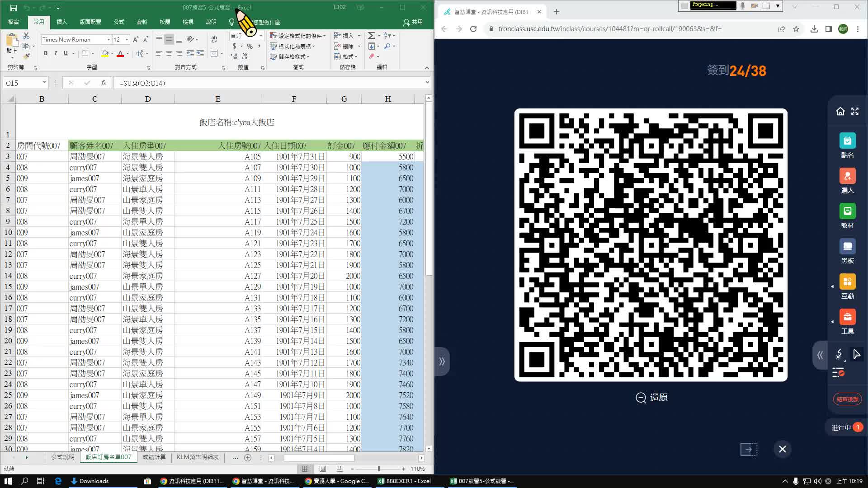
Task: Click the Paste (貼上) icon in Excel
Action: coord(12,42)
